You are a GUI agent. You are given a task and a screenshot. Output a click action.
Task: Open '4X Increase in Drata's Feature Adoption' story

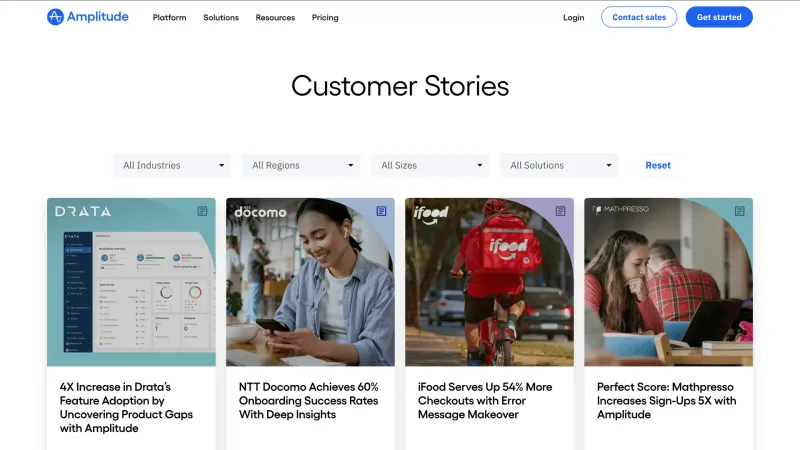pos(126,408)
